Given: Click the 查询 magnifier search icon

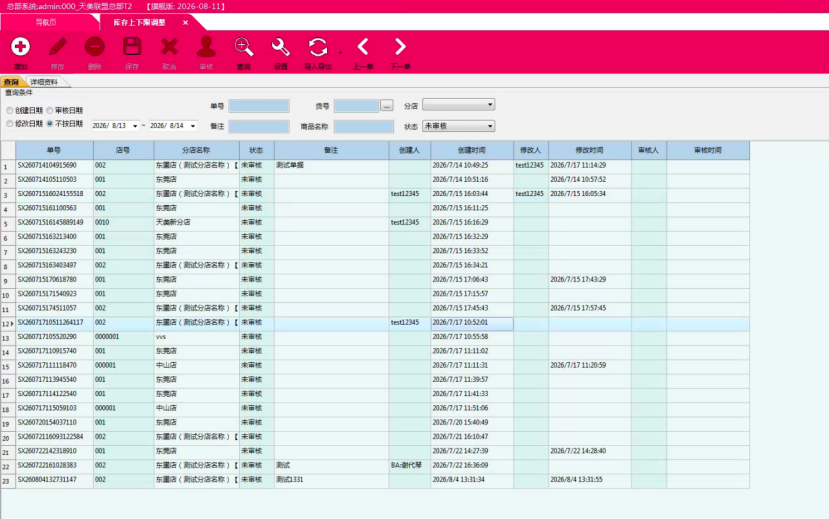Looking at the screenshot, I should (244, 47).
